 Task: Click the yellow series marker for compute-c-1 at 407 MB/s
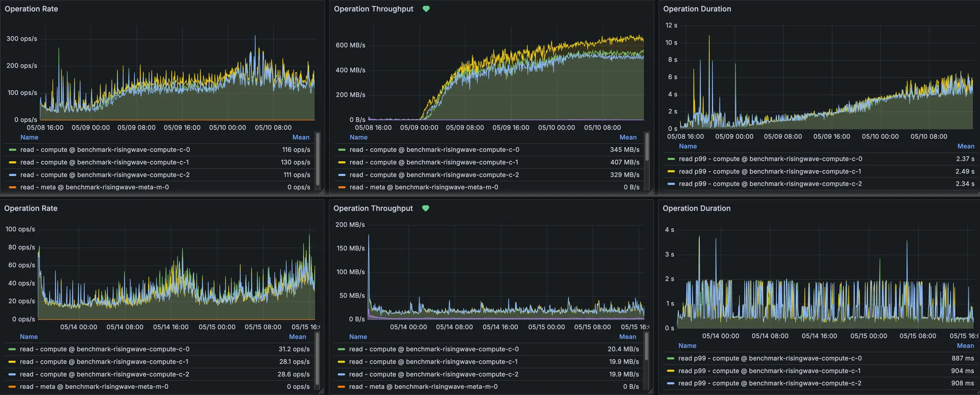point(342,163)
